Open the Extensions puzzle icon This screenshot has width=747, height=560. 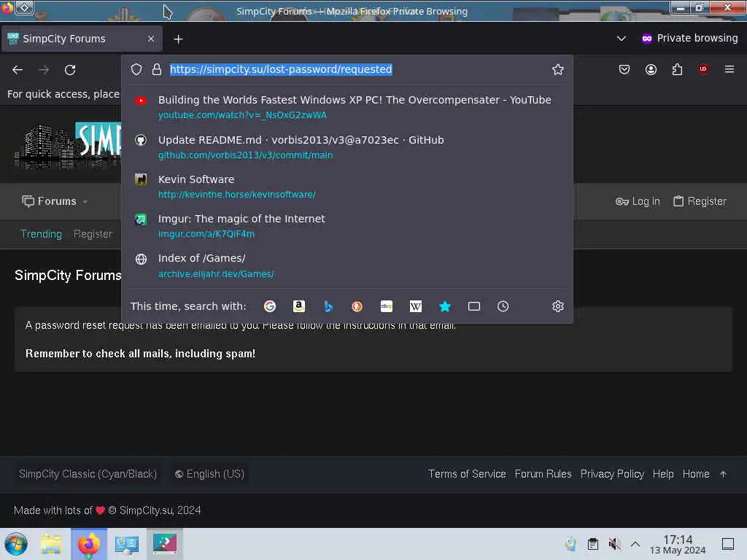[677, 69]
